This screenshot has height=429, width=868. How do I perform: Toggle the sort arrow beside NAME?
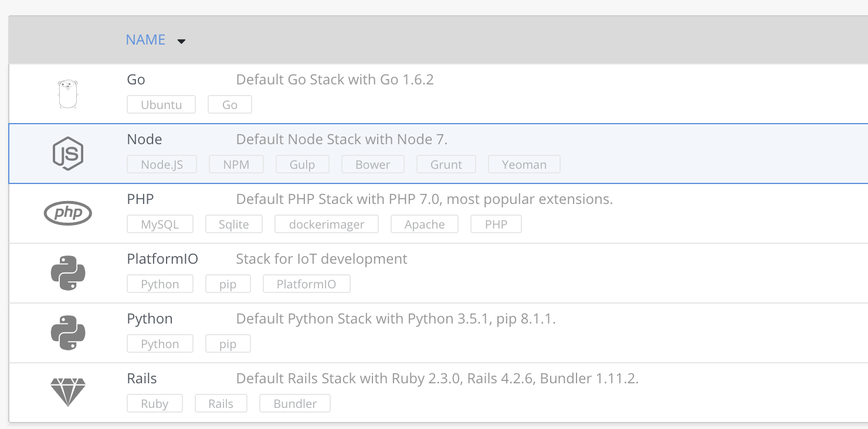(181, 41)
